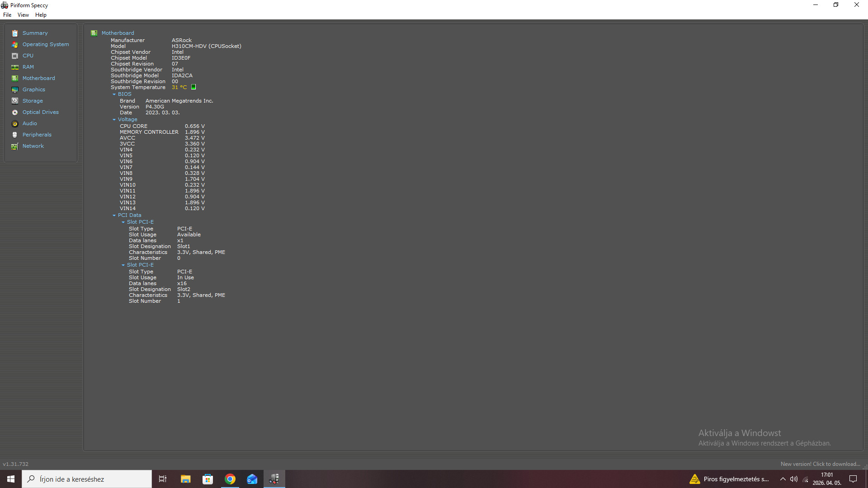This screenshot has width=868, height=488.
Task: Select the Storage drive icon
Action: tap(15, 101)
